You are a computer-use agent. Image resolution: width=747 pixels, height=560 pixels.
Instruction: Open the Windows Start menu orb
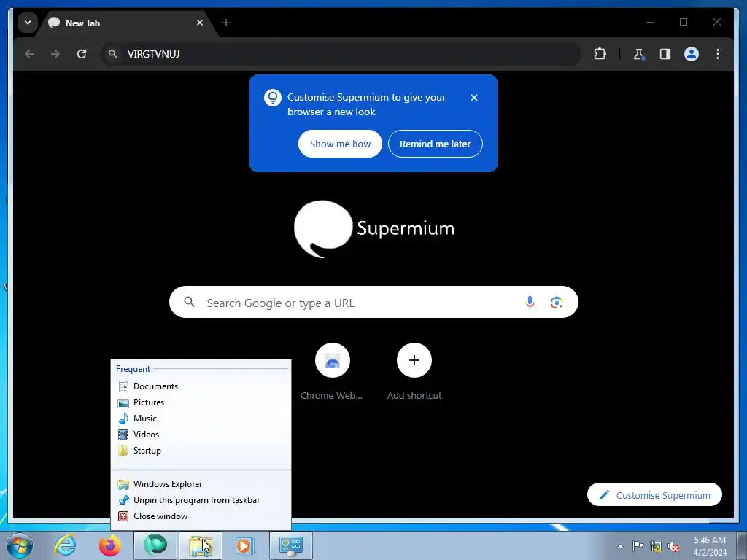tap(20, 545)
